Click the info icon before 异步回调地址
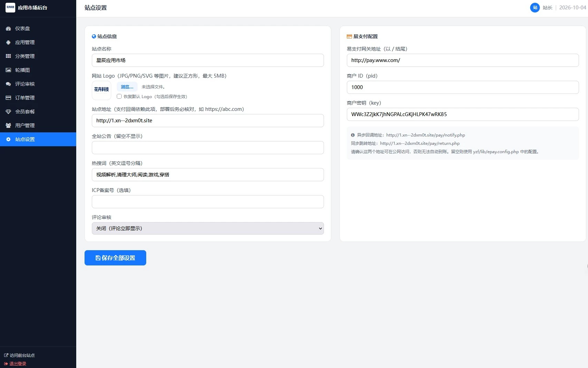The image size is (588, 368). [x=353, y=135]
